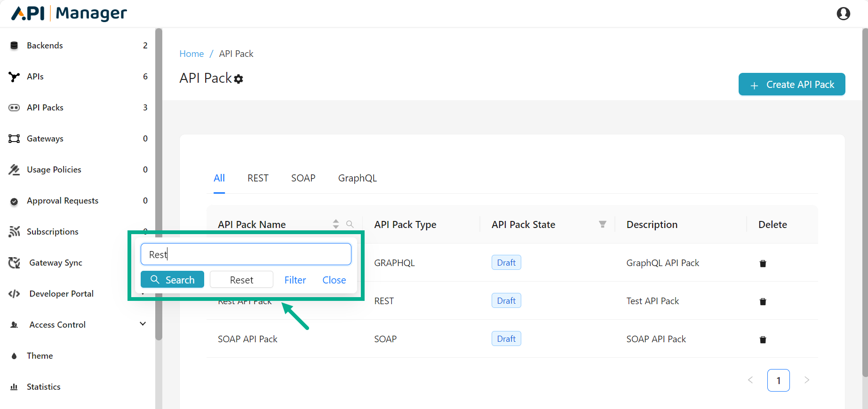Screen dimensions: 868x409
Task: Delete the GraphQL API Pack row
Action: [x=763, y=263]
